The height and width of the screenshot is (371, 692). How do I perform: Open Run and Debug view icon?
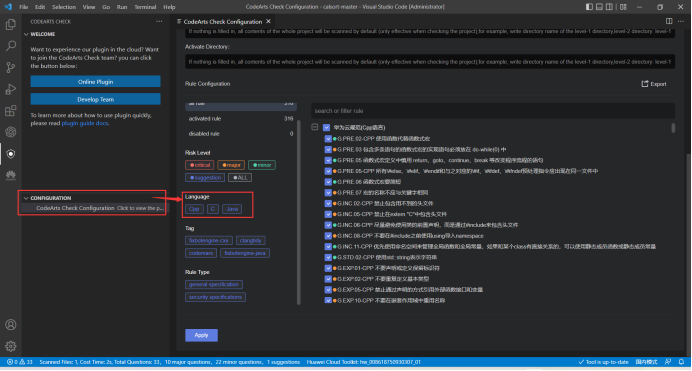[11, 89]
